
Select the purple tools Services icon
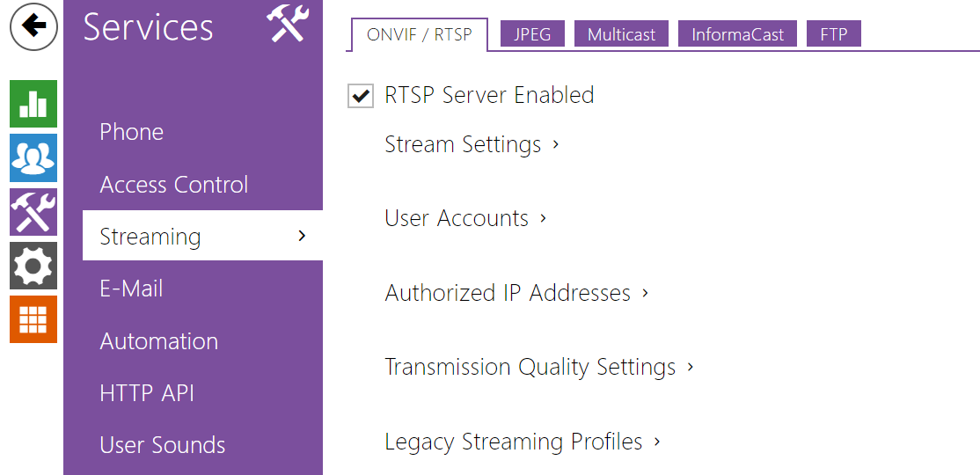pyautogui.click(x=33, y=211)
